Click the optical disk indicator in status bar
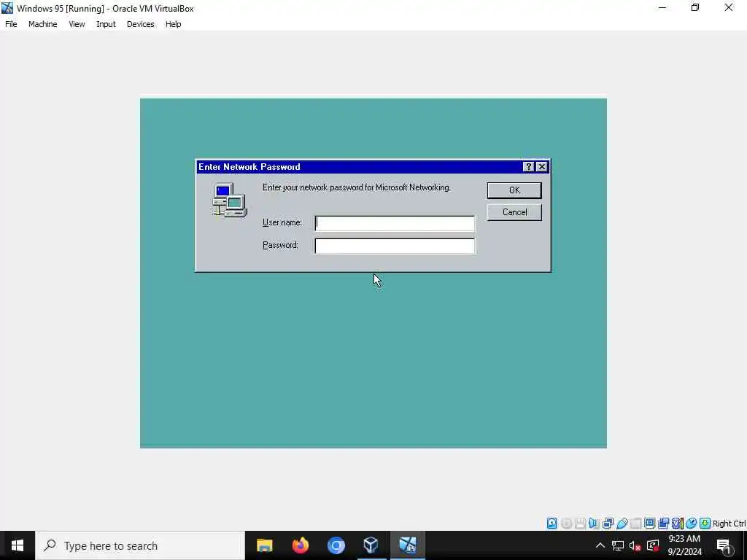The image size is (747, 560). pyautogui.click(x=566, y=524)
